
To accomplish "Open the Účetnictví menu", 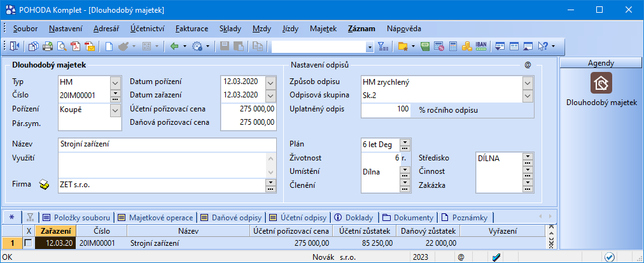I will pos(148,29).
